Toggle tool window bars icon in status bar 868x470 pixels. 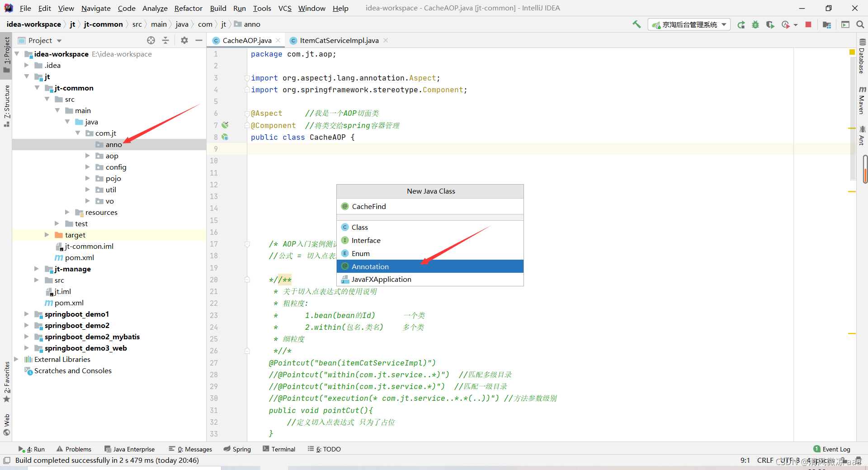(x=7, y=461)
